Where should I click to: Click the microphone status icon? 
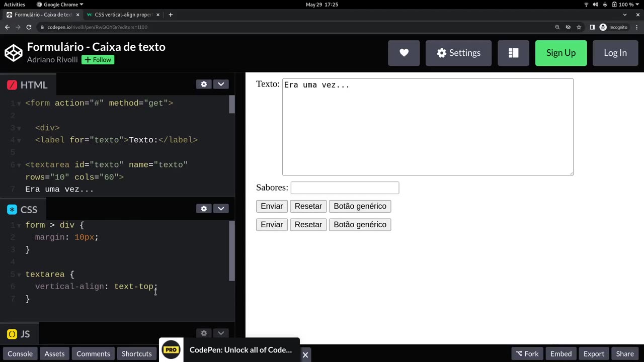tap(605, 5)
